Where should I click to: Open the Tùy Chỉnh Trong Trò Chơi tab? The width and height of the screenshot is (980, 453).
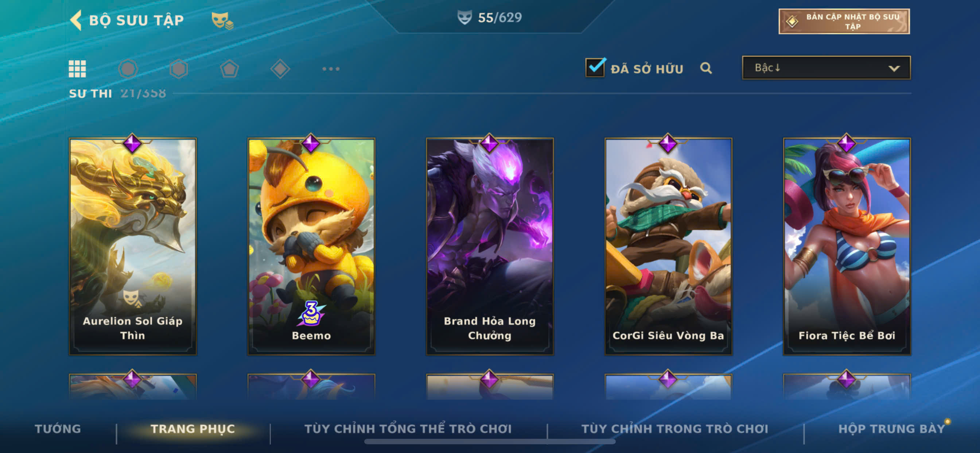pos(675,429)
